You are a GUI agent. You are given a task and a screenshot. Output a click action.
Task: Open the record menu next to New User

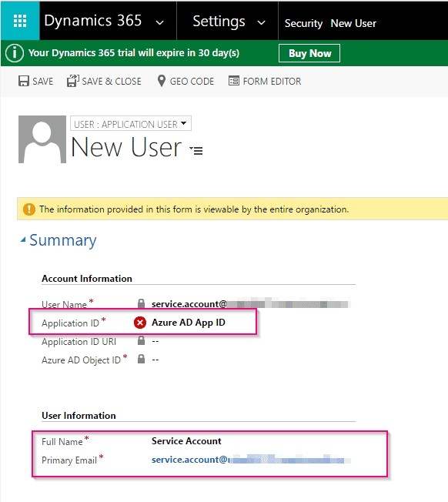coord(196,150)
